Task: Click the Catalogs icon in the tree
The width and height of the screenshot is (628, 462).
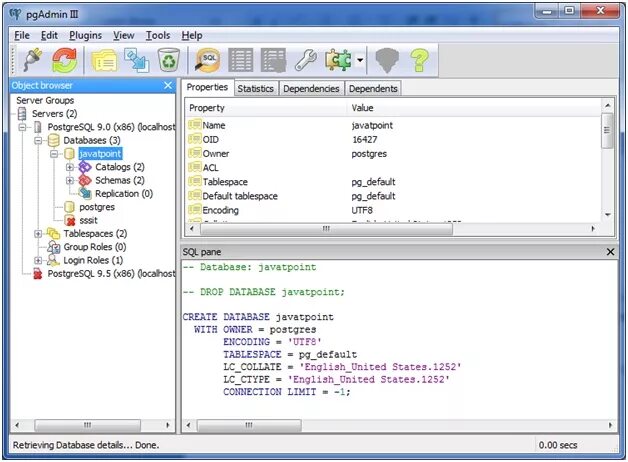Action: coord(85,167)
